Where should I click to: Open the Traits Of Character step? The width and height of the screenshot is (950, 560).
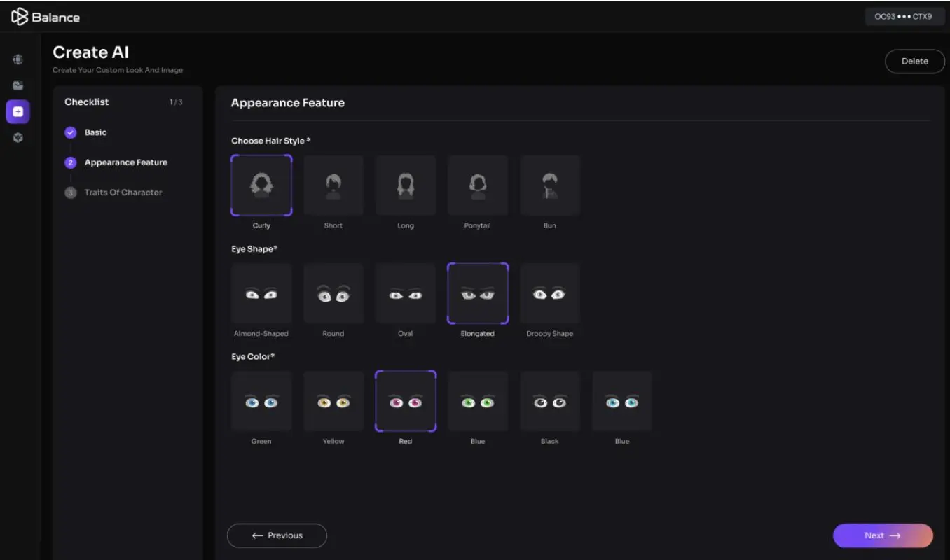pos(123,192)
